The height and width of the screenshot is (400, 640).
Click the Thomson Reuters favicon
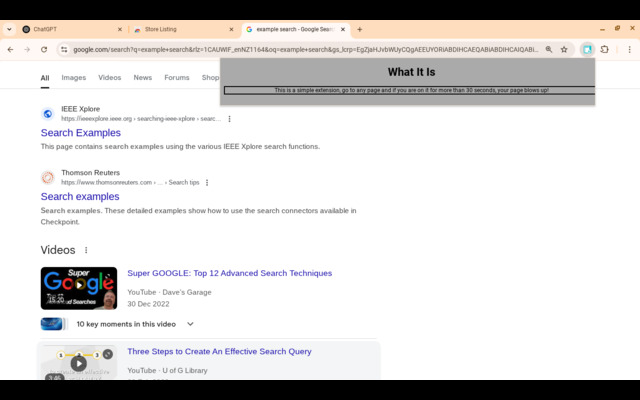(x=48, y=178)
